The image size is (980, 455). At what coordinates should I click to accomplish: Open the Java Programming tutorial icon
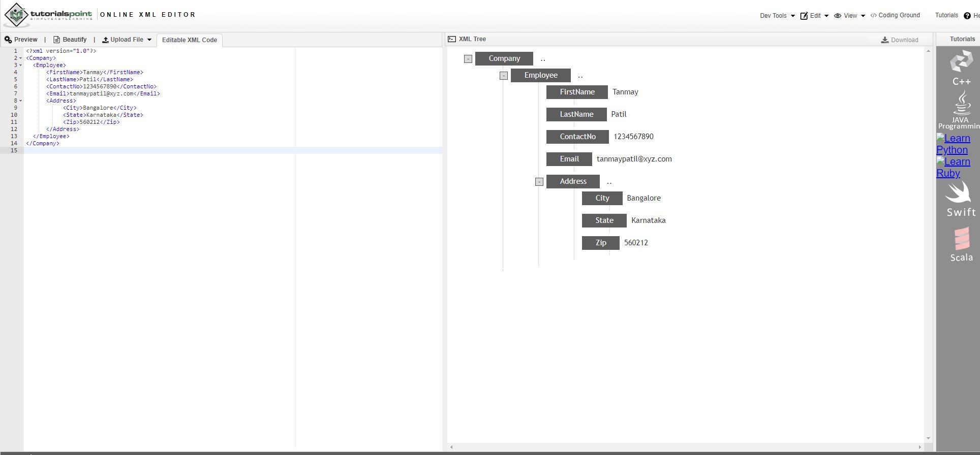pos(960,110)
